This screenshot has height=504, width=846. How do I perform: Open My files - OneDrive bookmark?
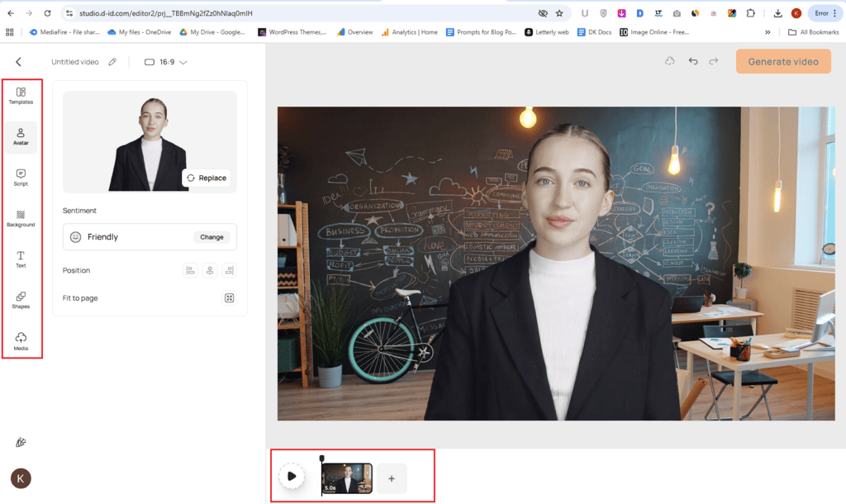(x=139, y=32)
